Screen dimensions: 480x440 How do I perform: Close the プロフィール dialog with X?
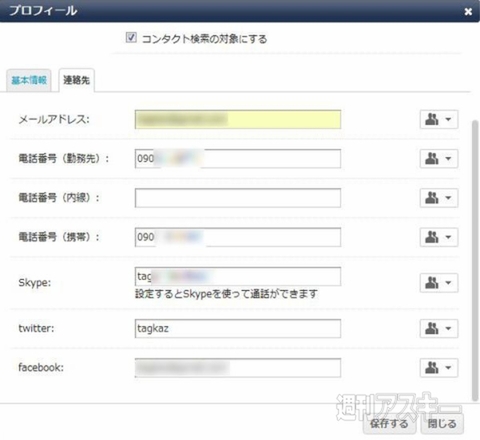468,12
